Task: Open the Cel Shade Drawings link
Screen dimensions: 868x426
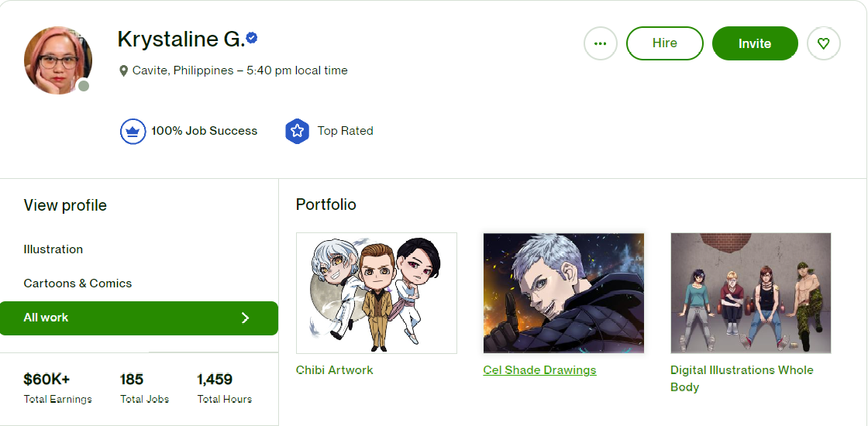Action: tap(539, 370)
